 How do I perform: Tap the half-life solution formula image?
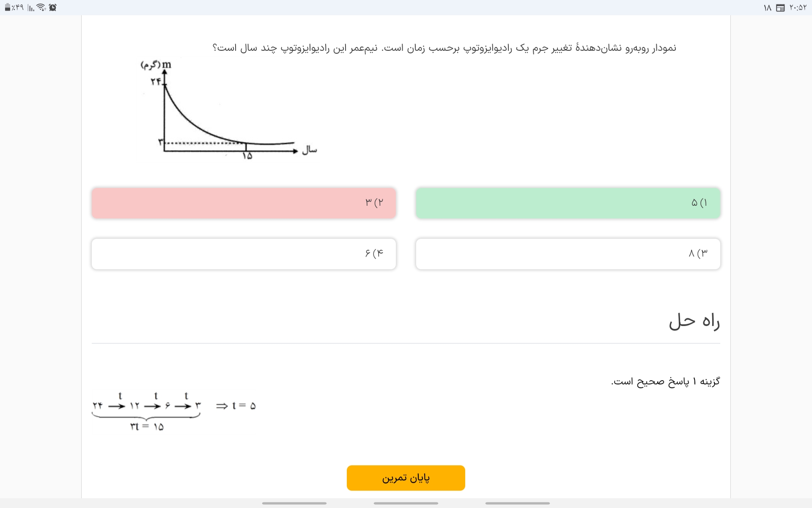pyautogui.click(x=174, y=411)
